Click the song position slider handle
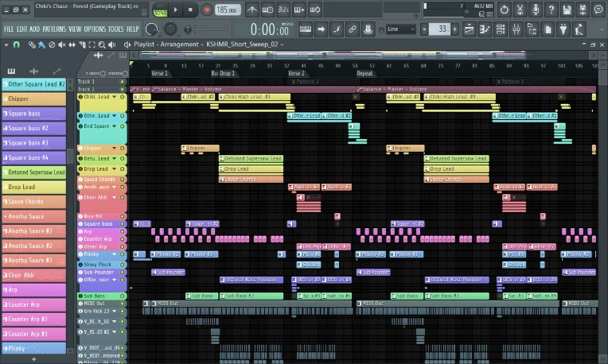Viewport: 608px width, 364px height. pyautogui.click(x=188, y=29)
